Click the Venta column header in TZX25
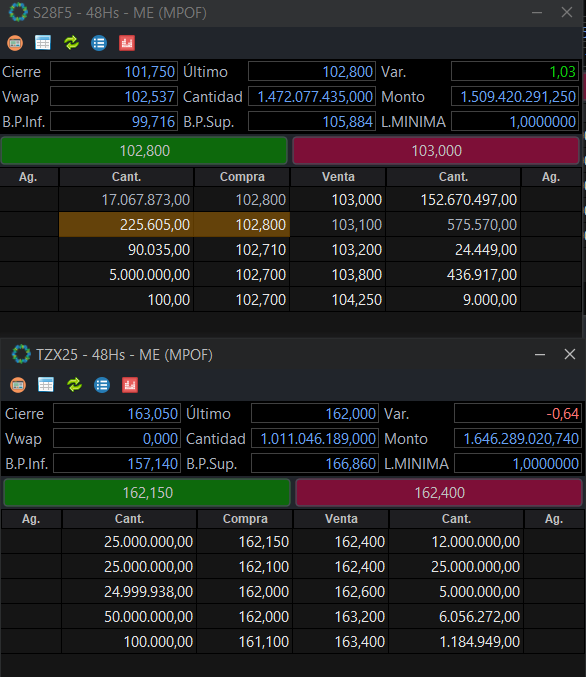The height and width of the screenshot is (677, 586). click(341, 519)
